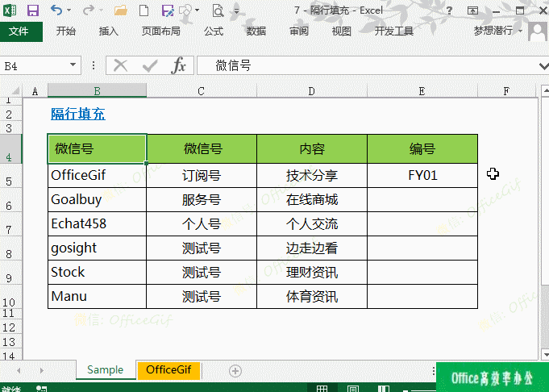Click cell containing FY01
The image size is (549, 392).
click(422, 174)
